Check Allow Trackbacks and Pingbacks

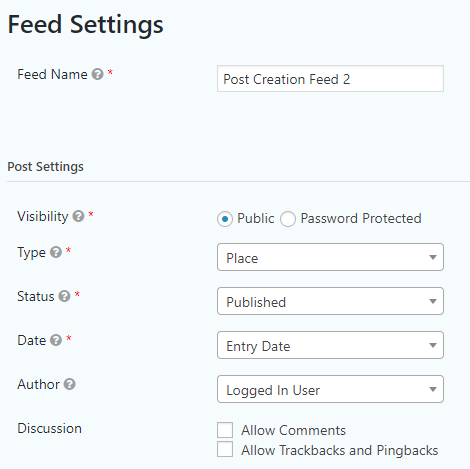tap(225, 449)
